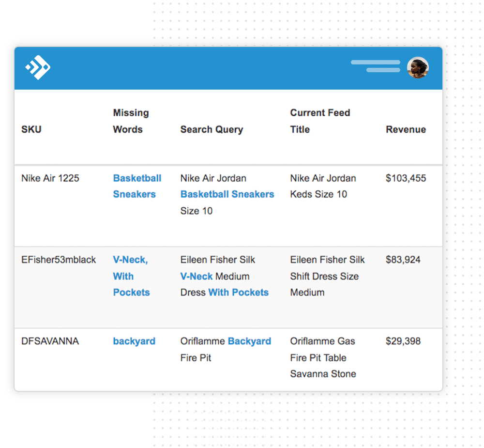Select the Eileen Fisher Silk Shift Dress title
484x448 pixels.
327,276
